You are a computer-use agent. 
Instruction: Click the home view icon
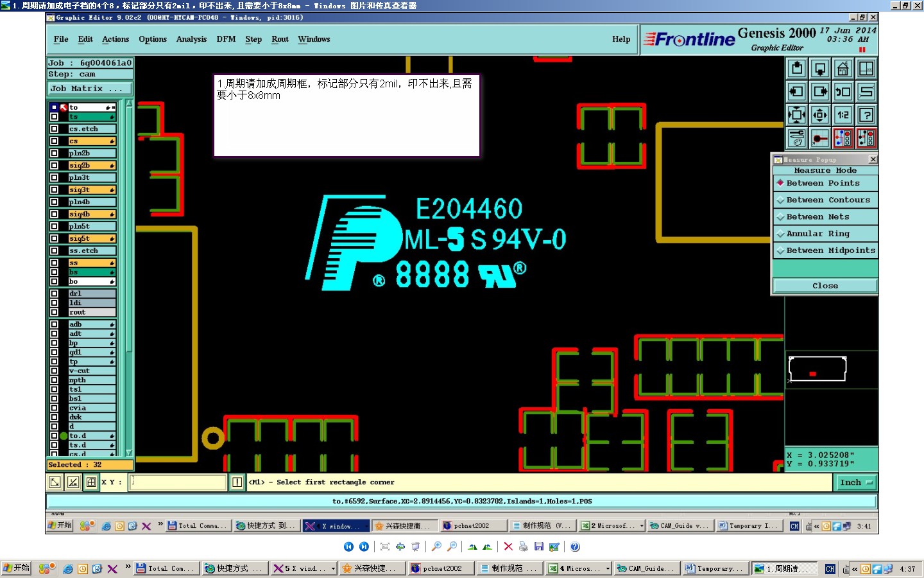(x=843, y=68)
